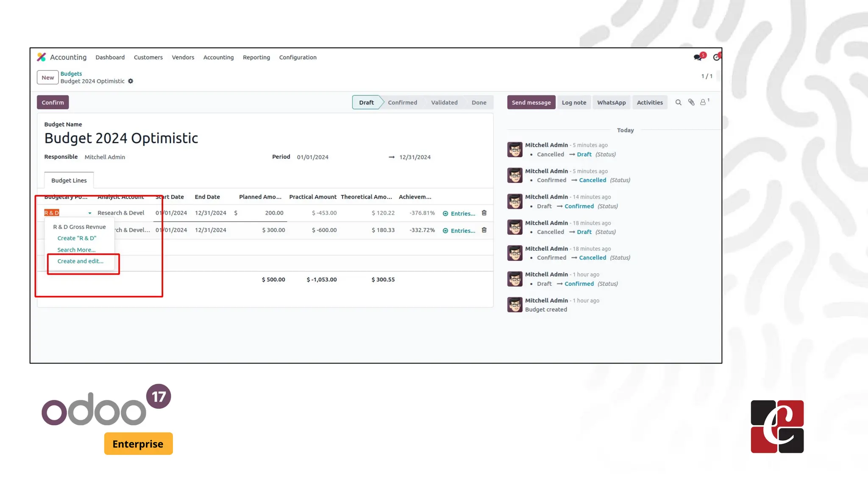Delete the second budget line with trash icon
The height and width of the screenshot is (488, 868).
[484, 230]
